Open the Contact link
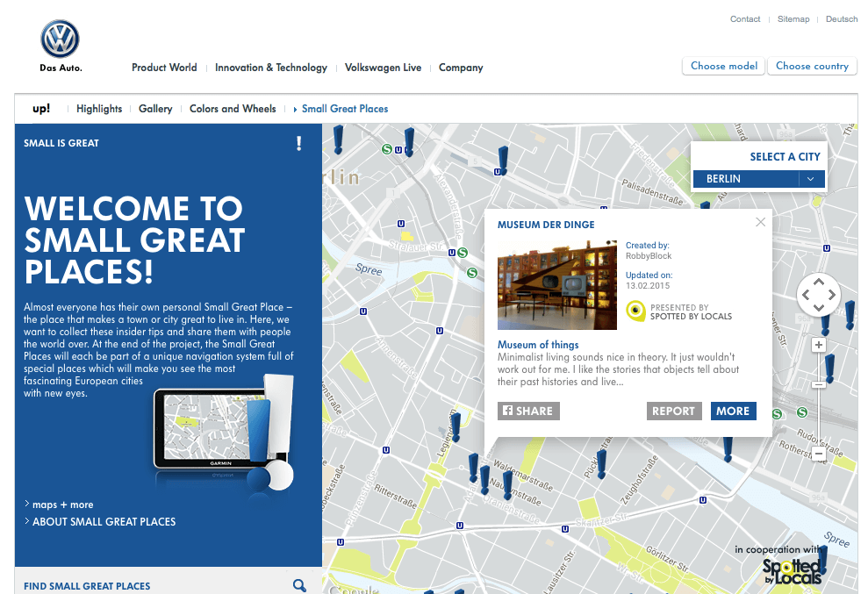The height and width of the screenshot is (594, 868). point(745,18)
